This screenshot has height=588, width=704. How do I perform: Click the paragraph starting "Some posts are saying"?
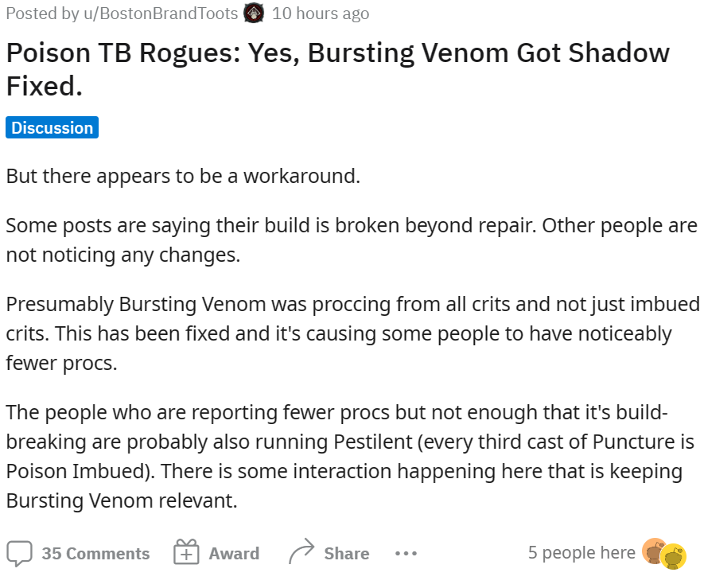pyautogui.click(x=351, y=239)
